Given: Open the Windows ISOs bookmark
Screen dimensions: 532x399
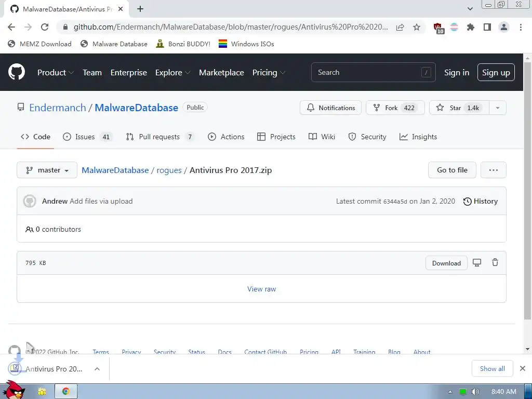Looking at the screenshot, I should point(246,44).
